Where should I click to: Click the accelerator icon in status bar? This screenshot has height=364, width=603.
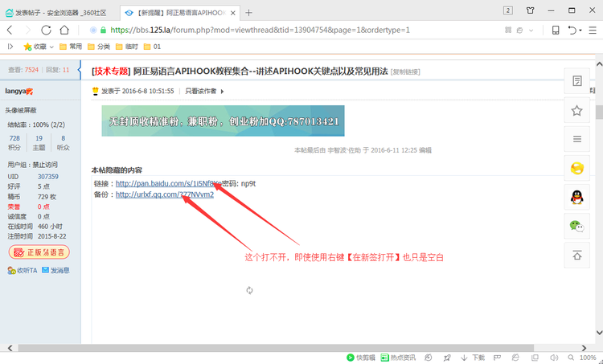pos(429,358)
